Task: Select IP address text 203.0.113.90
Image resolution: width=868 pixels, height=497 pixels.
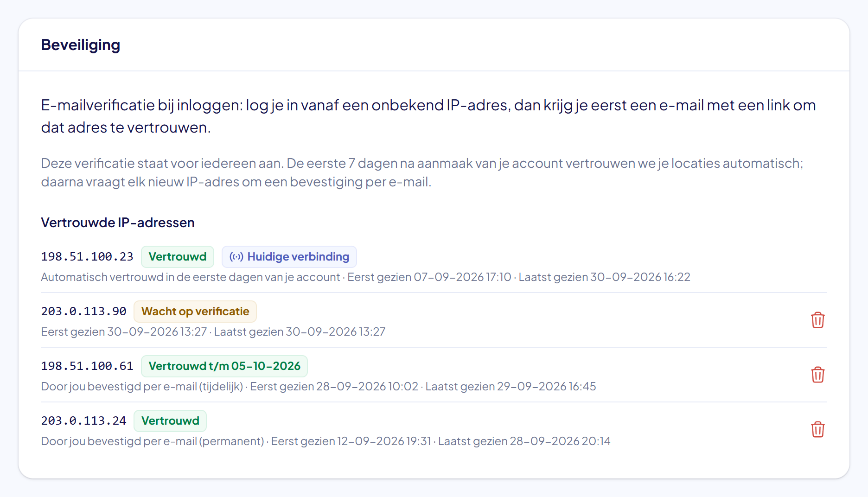Action: coord(83,312)
